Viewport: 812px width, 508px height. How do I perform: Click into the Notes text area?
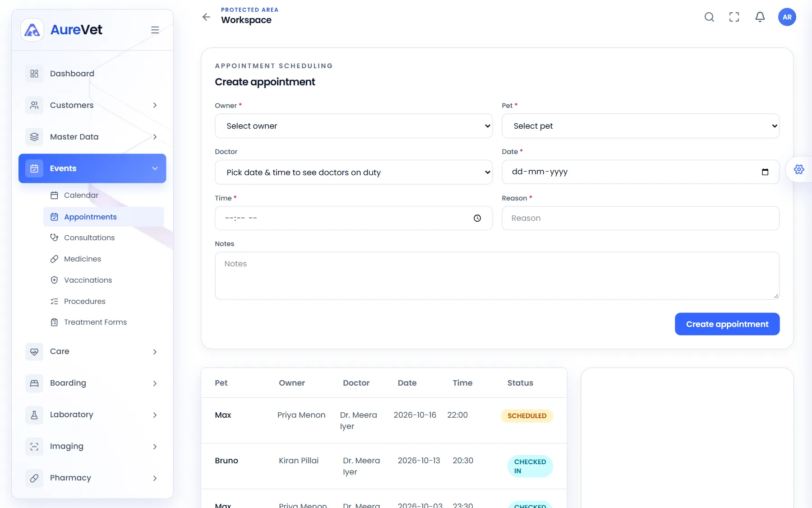[x=497, y=276]
